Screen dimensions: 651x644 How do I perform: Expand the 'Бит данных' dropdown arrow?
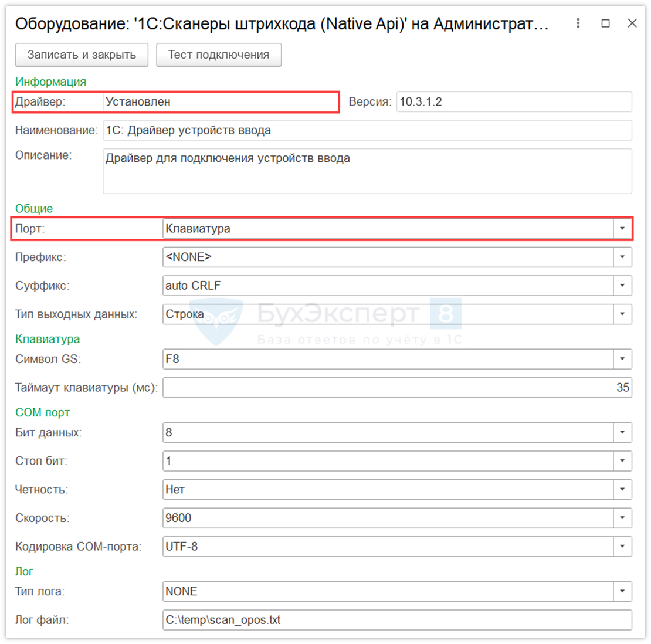point(622,432)
